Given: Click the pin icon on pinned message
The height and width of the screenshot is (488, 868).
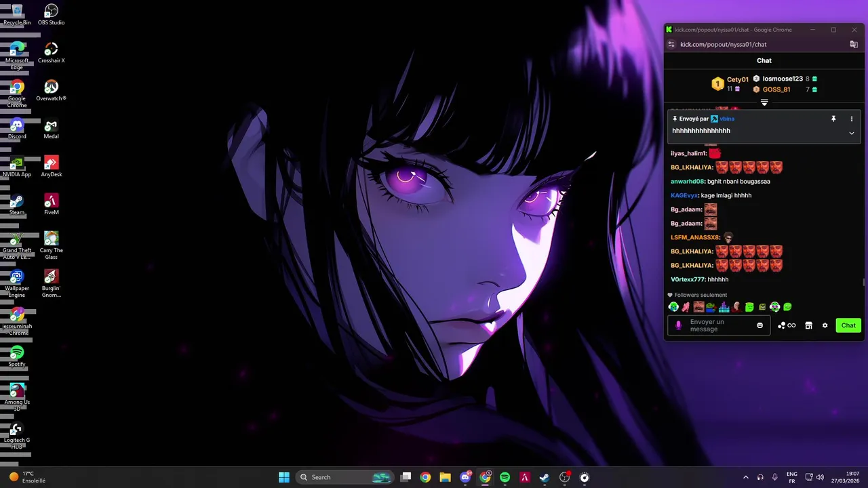Looking at the screenshot, I should 833,119.
